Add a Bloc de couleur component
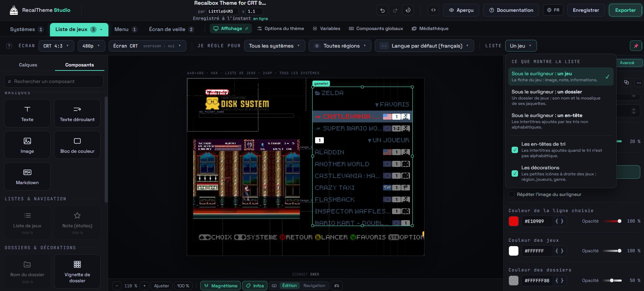Screen dimensions: 644x291 click(x=77, y=145)
